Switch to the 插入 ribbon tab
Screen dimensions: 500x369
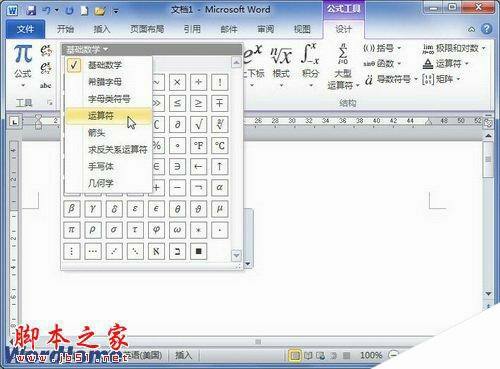click(102, 29)
